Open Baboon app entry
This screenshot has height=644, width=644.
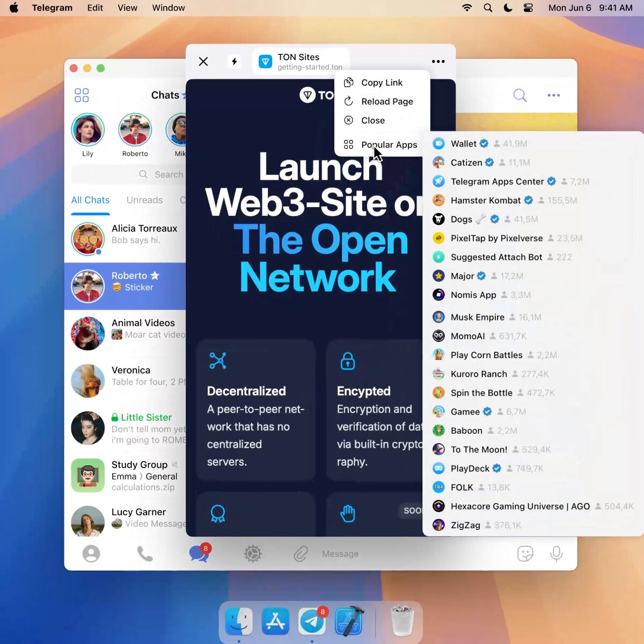point(532,430)
